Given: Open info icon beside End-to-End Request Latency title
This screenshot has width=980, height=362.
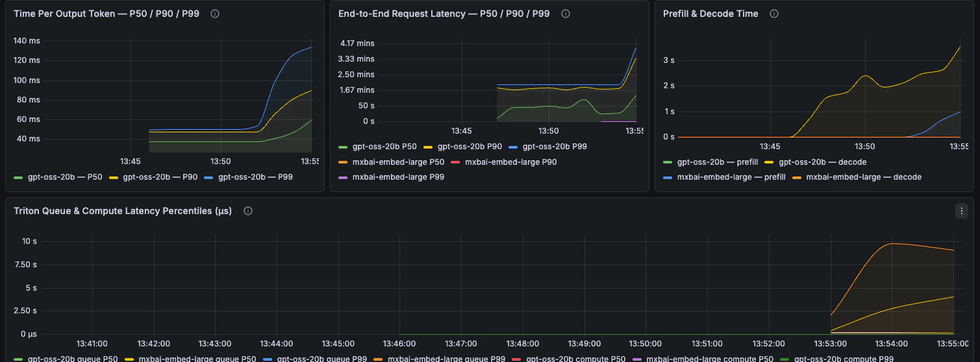Looking at the screenshot, I should pos(566,14).
